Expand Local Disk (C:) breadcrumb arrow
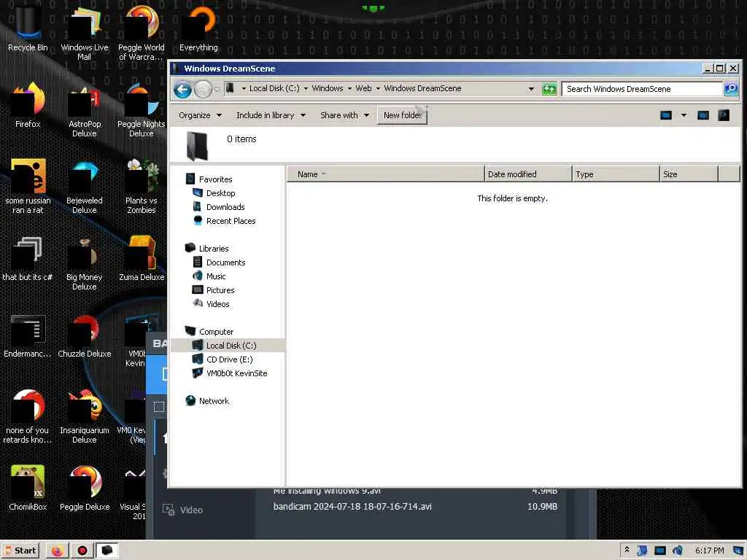The height and width of the screenshot is (560, 747). 306,88
